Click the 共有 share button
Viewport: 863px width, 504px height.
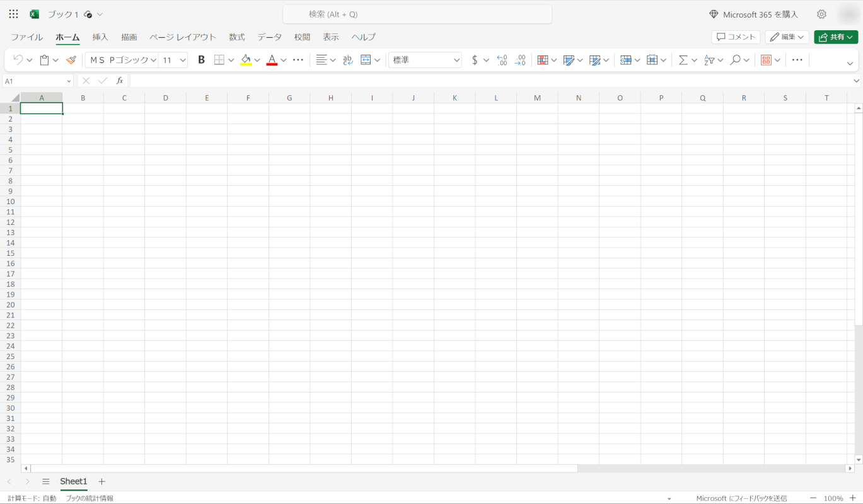(x=835, y=37)
